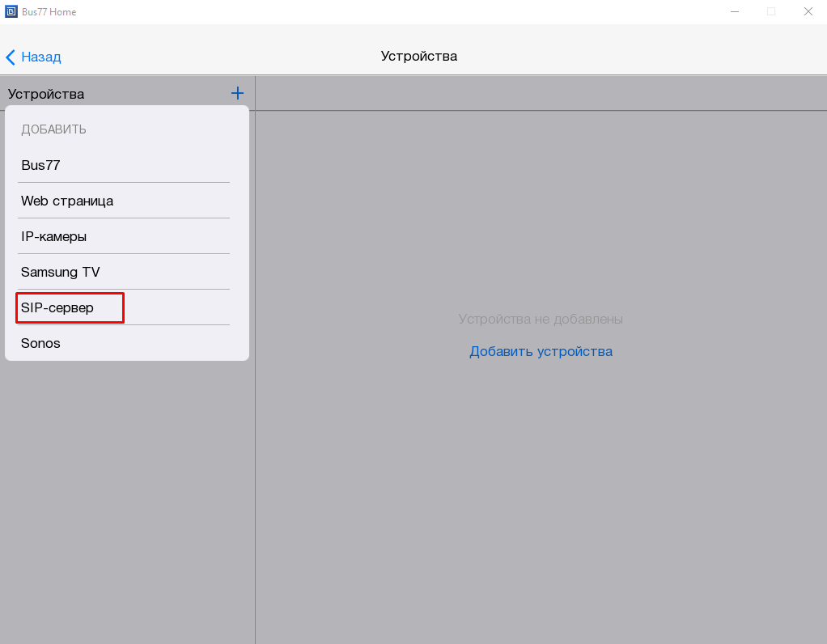This screenshot has height=644, width=827.
Task: Select Bus77 from the add menu
Action: click(x=40, y=165)
